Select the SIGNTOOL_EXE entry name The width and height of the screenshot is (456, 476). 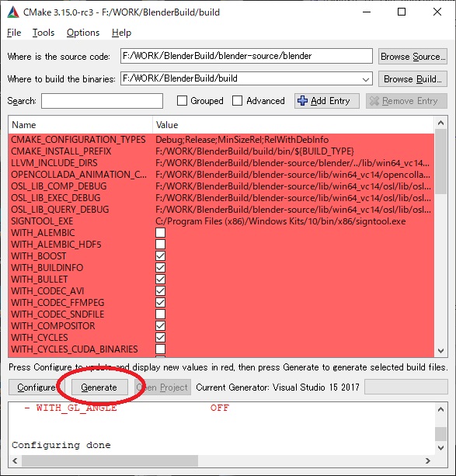point(42,221)
